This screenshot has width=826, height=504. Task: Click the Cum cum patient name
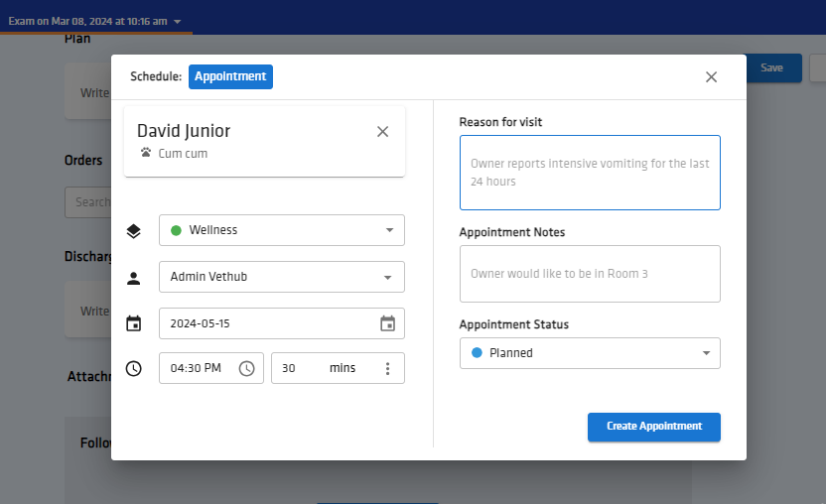pyautogui.click(x=183, y=154)
